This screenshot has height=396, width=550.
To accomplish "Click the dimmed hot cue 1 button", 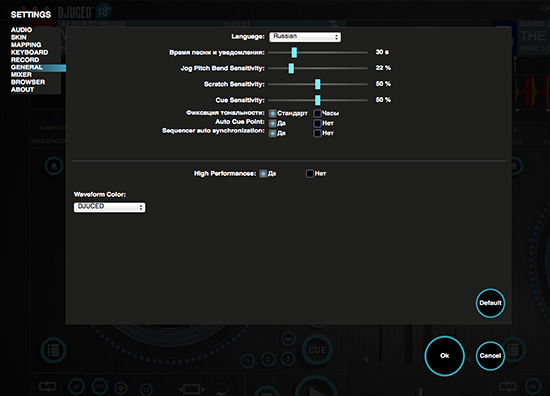I will click(248, 361).
